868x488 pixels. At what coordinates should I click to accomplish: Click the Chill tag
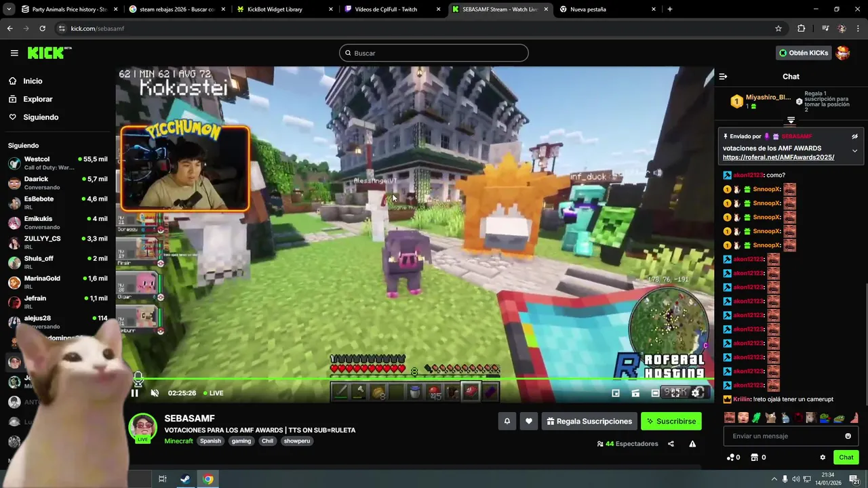pos(267,441)
